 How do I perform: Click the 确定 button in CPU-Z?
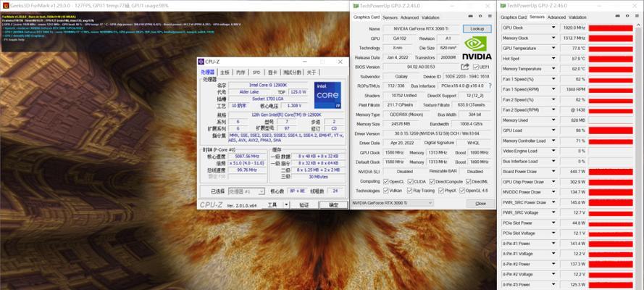click(x=333, y=204)
